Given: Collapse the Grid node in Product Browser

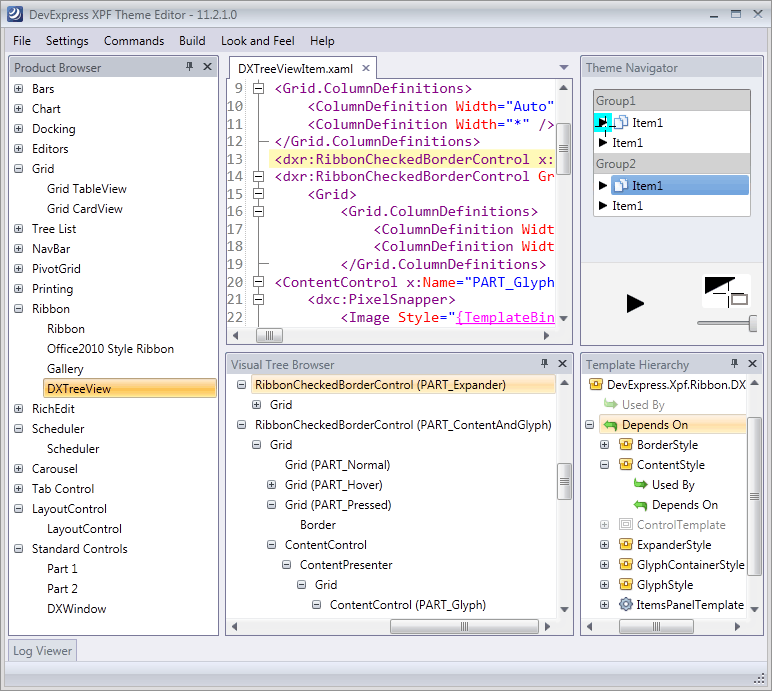Looking at the screenshot, I should pyautogui.click(x=19, y=168).
